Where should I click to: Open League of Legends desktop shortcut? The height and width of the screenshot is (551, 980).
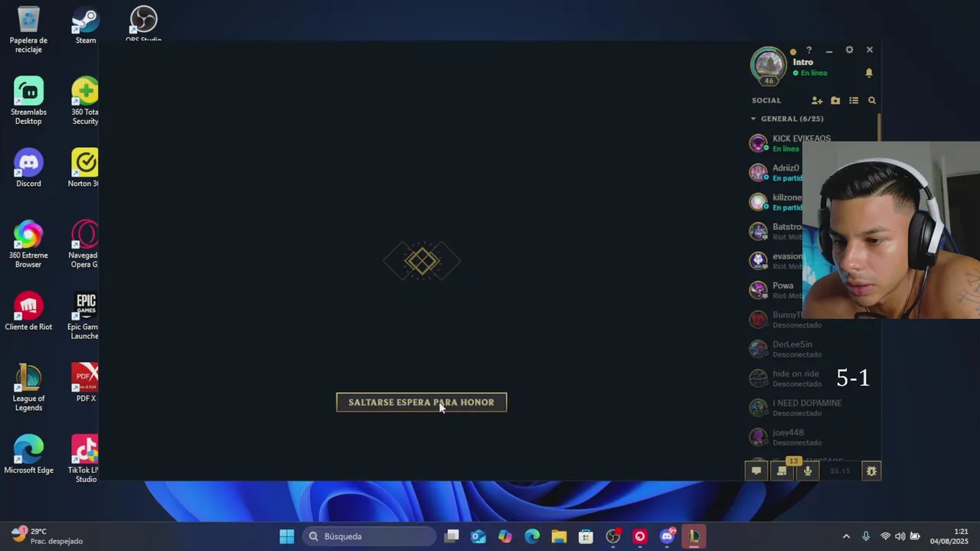28,388
